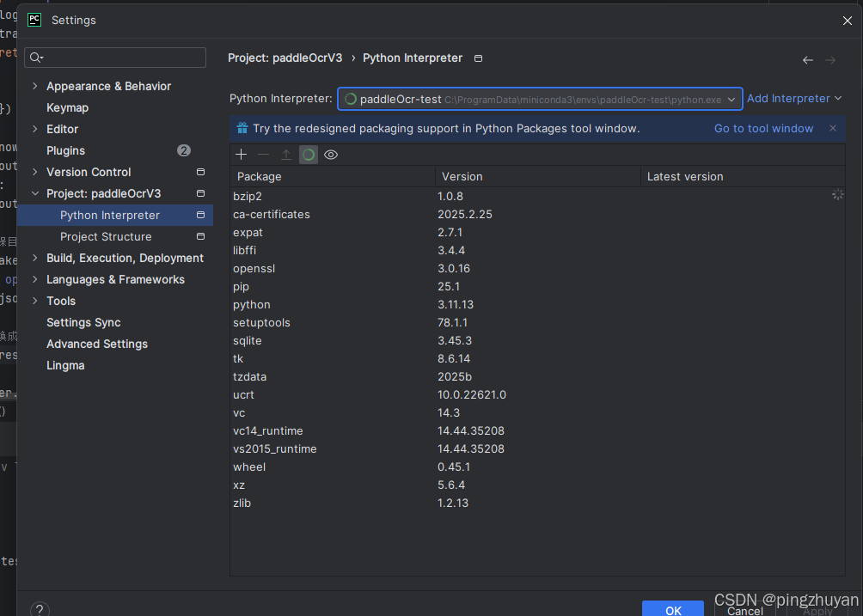Click the Project: paddleOcrV3 breadcrumb

click(x=285, y=58)
